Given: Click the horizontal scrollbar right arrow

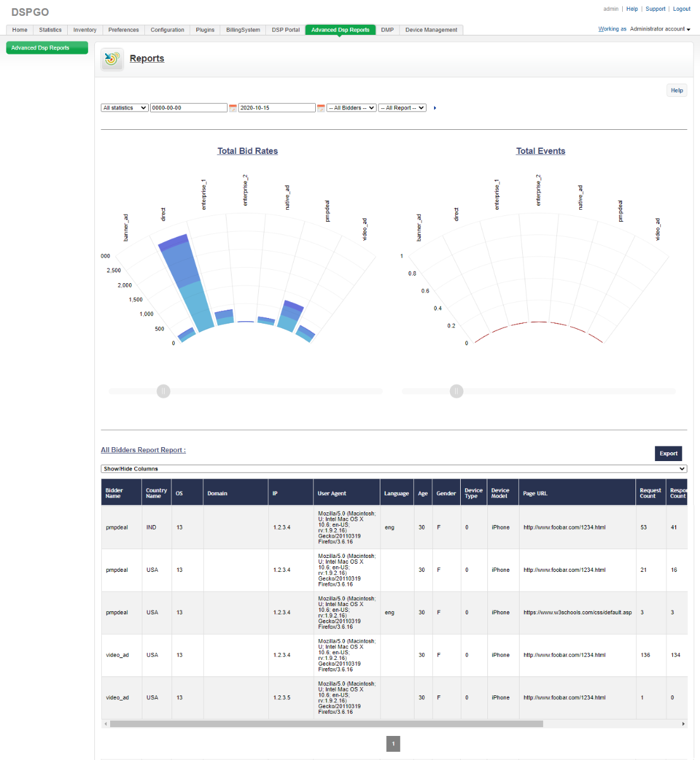Looking at the screenshot, I should click(683, 724).
